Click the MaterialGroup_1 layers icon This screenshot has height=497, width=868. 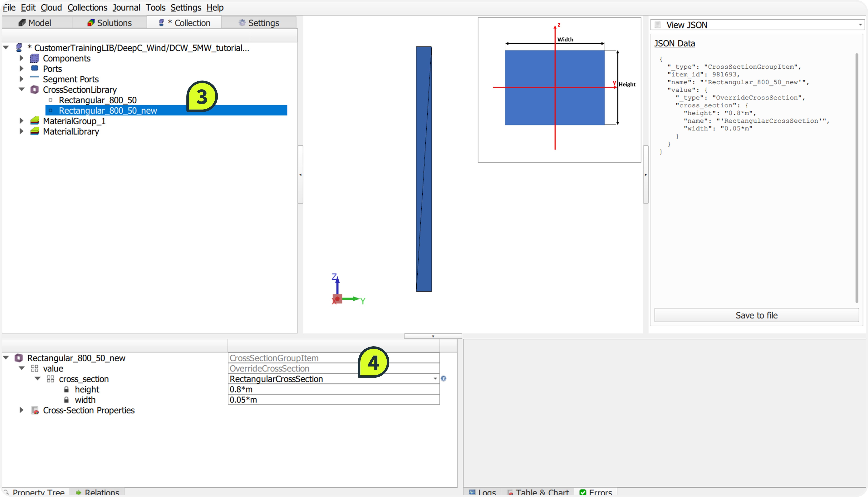(34, 121)
